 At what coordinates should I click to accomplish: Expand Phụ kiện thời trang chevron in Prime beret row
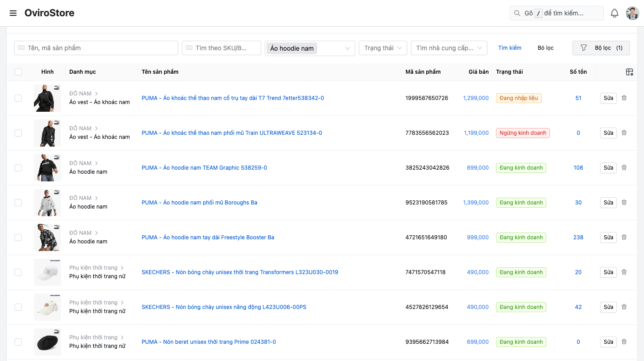[122, 337]
